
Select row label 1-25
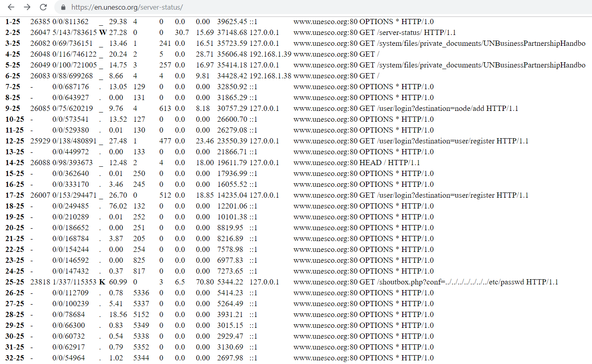click(x=13, y=22)
